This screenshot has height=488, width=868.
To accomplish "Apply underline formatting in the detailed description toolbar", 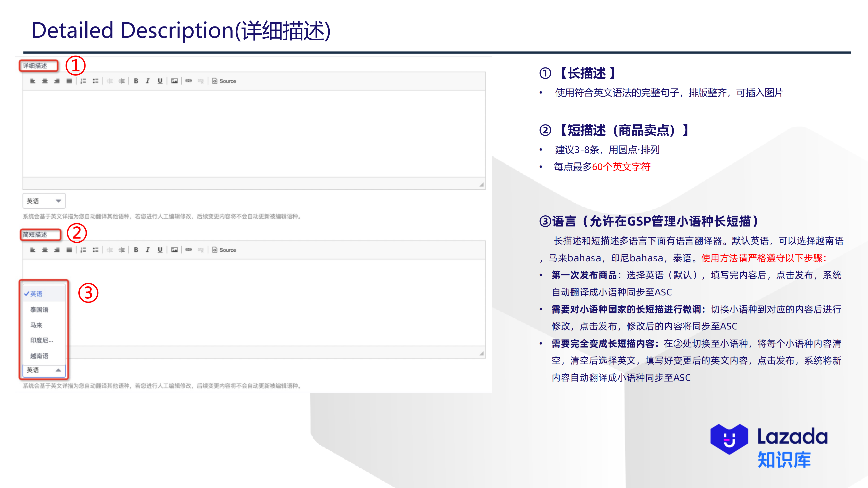I will 160,81.
